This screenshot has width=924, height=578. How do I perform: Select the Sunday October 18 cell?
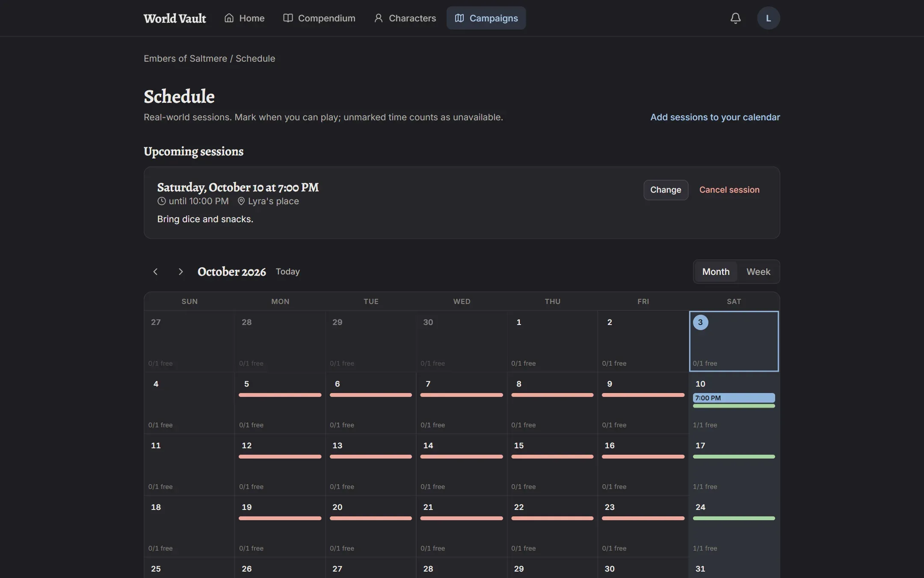[189, 526]
